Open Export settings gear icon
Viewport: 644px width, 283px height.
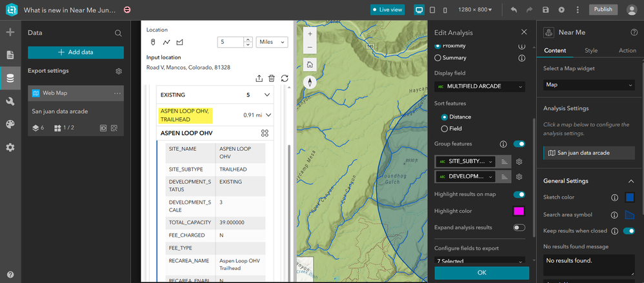pyautogui.click(x=119, y=72)
